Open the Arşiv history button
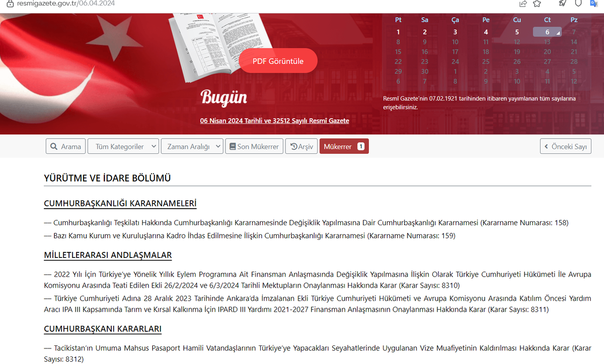604x364 pixels. pos(301,146)
